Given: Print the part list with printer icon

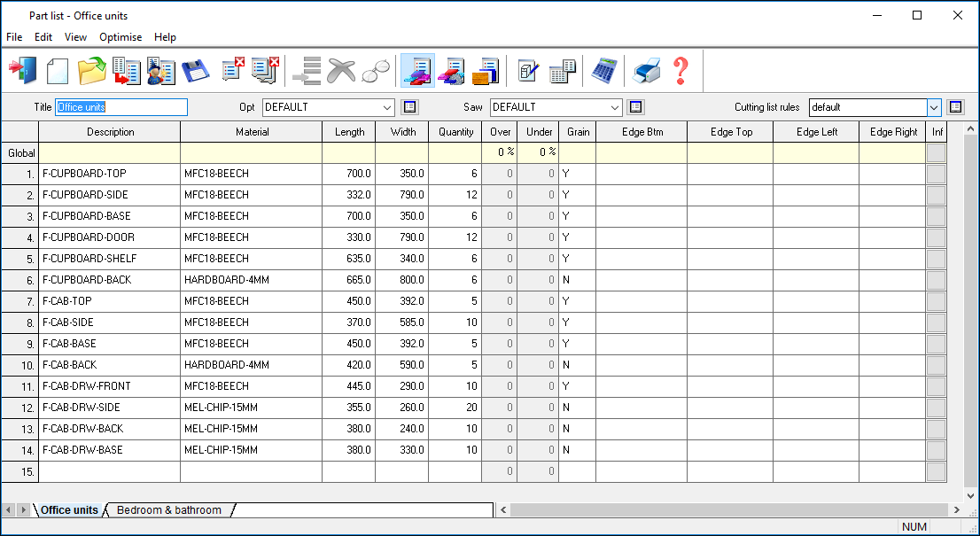Looking at the screenshot, I should coord(646,70).
